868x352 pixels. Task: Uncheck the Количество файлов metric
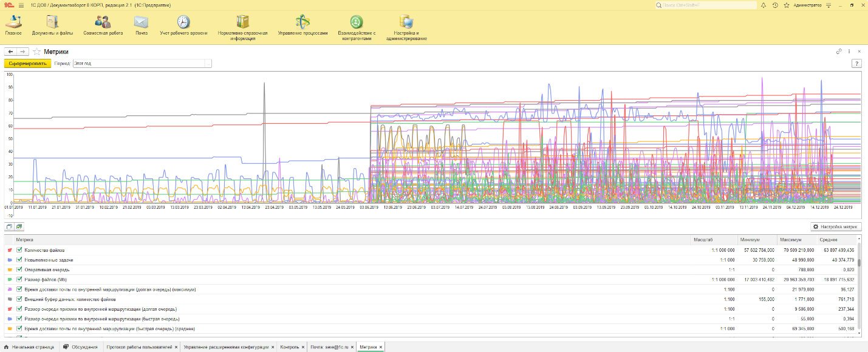(19, 250)
